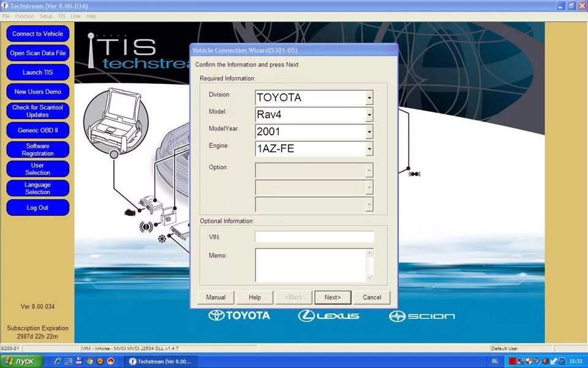Click the Techstream title bar app icon
The height and width of the screenshot is (368, 588).
[5, 6]
